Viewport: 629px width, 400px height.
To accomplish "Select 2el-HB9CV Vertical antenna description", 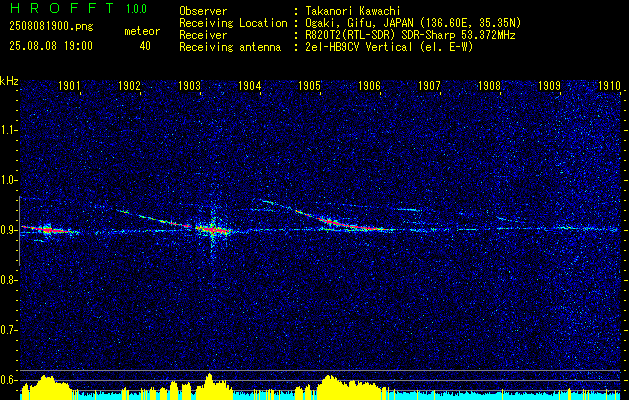I will [389, 47].
